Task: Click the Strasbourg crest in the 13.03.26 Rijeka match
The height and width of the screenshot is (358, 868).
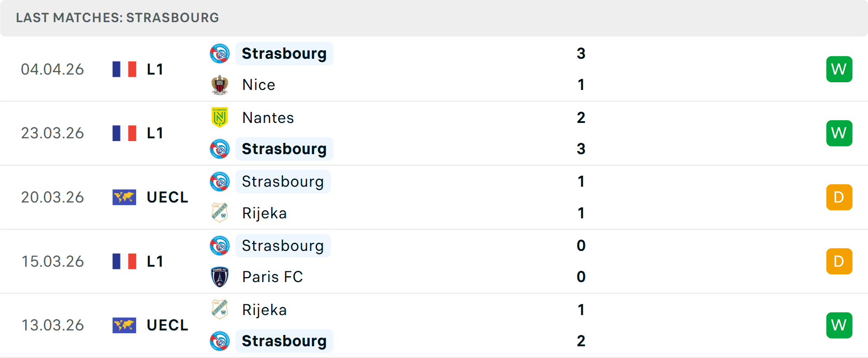Action: click(x=220, y=341)
